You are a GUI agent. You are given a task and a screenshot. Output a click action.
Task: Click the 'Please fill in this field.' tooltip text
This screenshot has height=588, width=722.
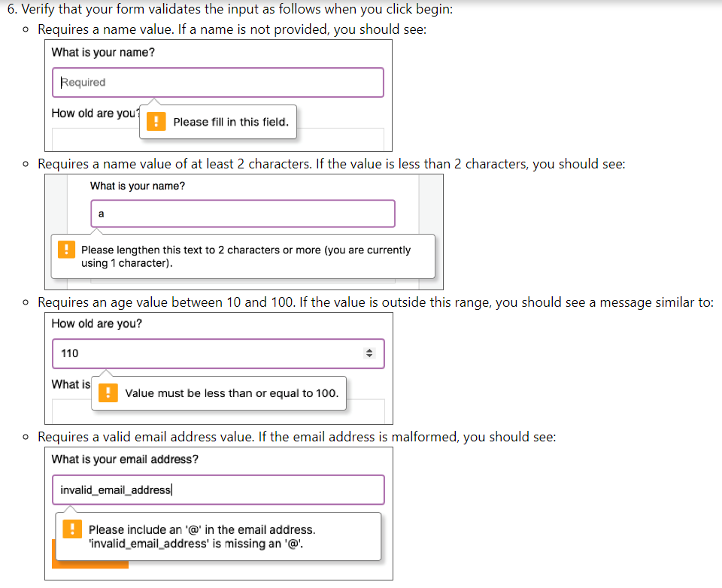tap(231, 122)
